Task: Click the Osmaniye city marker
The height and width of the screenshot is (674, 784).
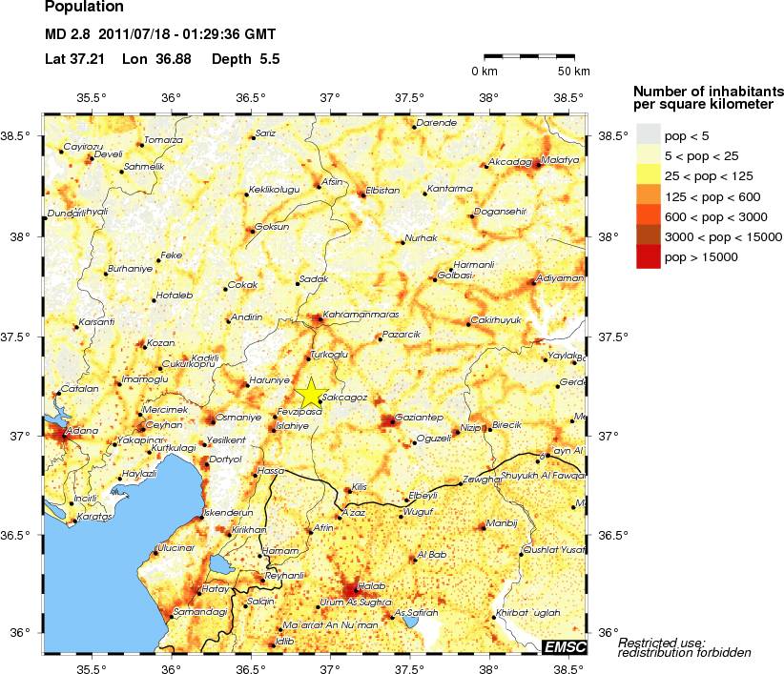Action: click(211, 420)
